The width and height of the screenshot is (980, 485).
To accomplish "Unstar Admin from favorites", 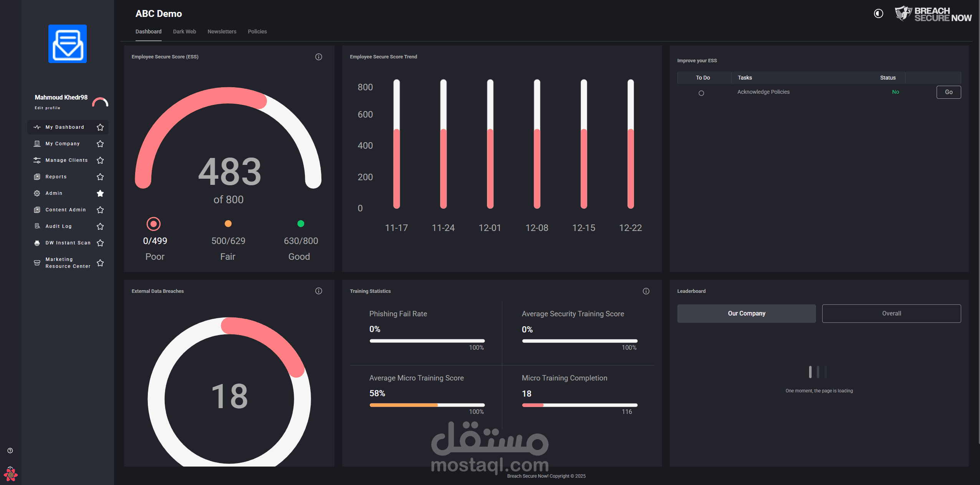I will [100, 193].
